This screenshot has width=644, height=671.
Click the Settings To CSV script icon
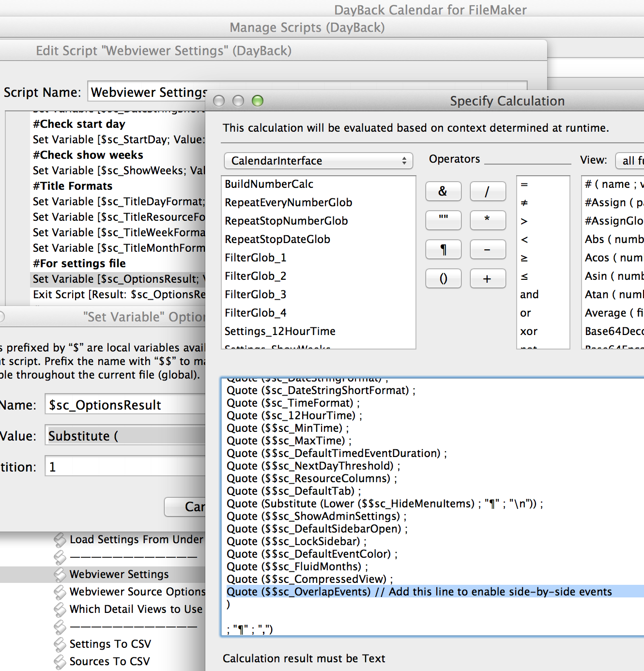coord(60,644)
